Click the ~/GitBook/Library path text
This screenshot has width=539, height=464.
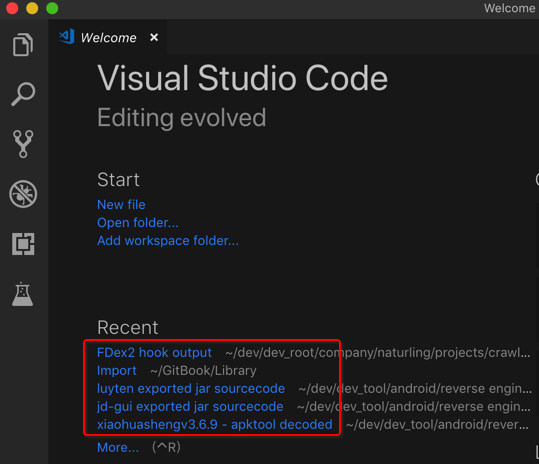tap(203, 371)
